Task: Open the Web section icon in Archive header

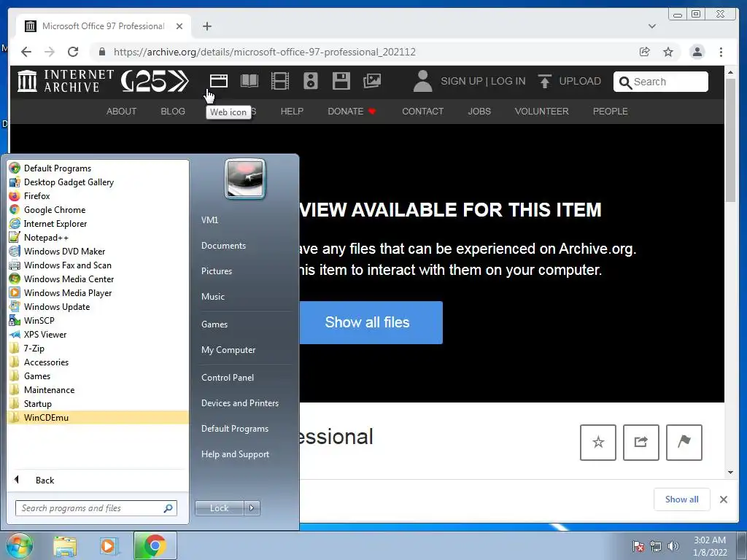Action: [218, 81]
